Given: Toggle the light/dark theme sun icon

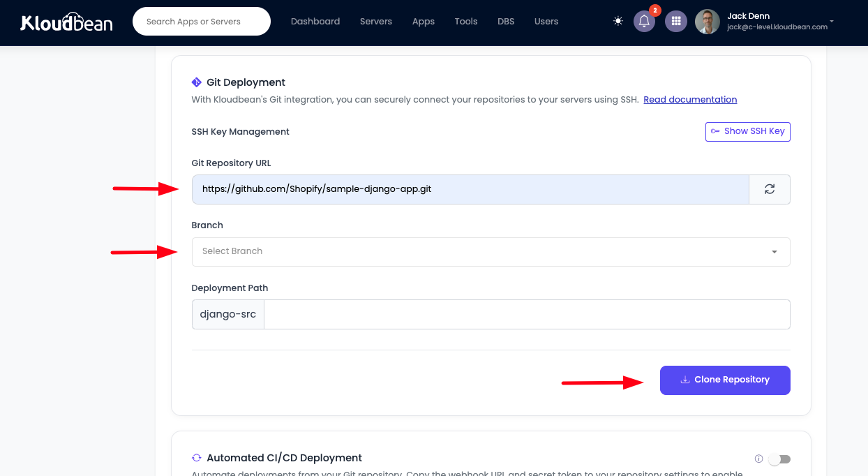Looking at the screenshot, I should tap(618, 21).
